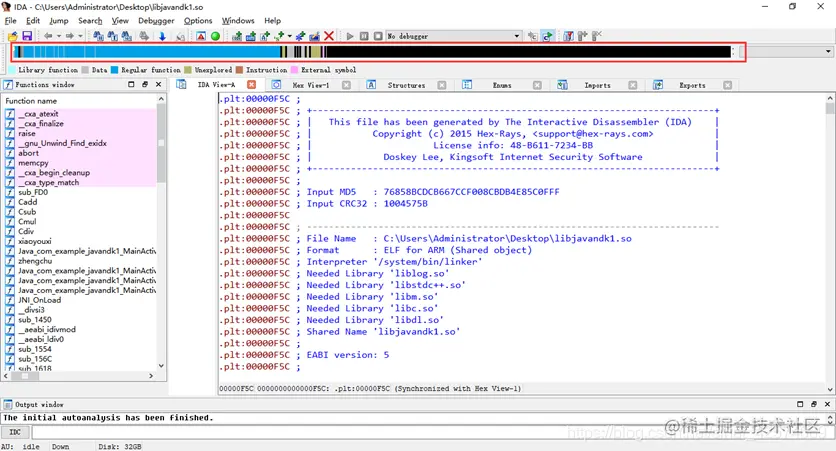
Task: Float the Functions window with its undock icon
Action: point(144,84)
